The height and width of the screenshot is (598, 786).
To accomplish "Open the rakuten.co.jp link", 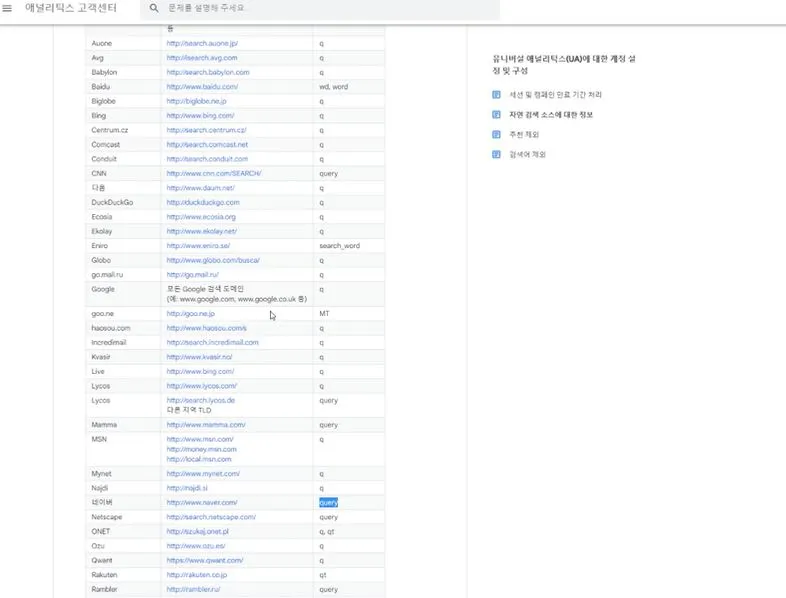I will coord(196,575).
